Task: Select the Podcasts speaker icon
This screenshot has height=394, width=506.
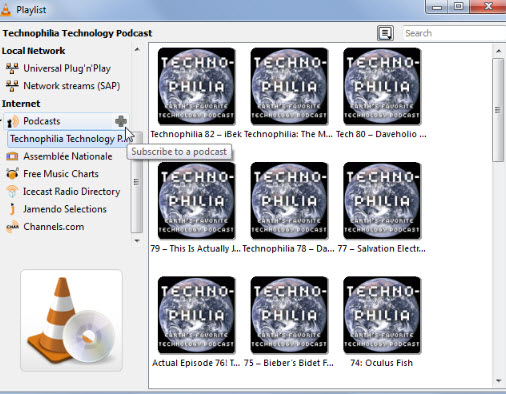Action: tap(12, 121)
